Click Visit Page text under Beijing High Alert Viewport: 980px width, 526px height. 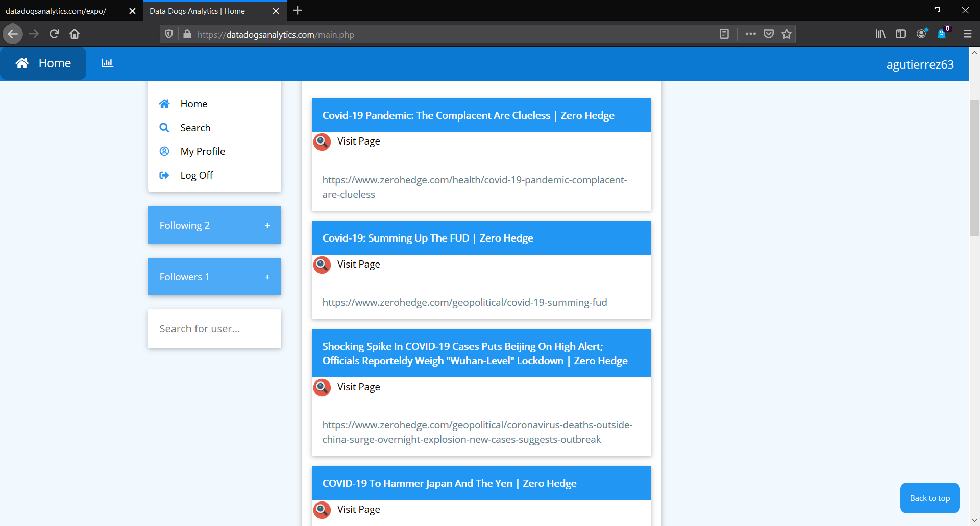[x=359, y=387]
